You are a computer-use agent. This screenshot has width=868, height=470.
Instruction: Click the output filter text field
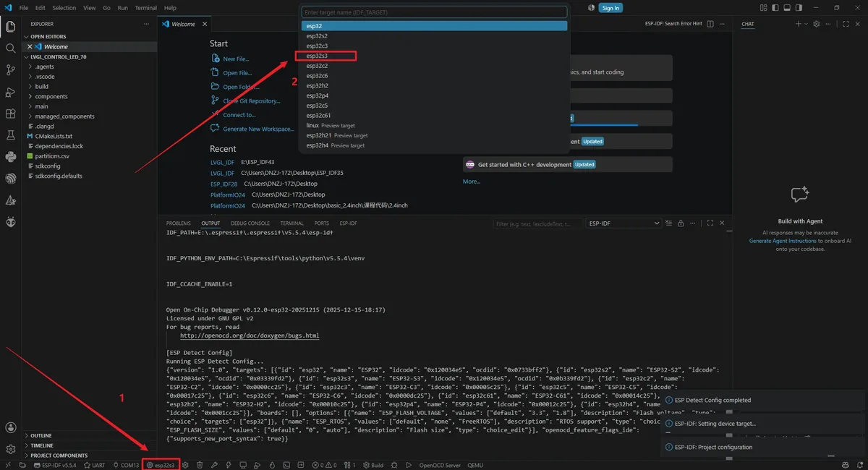pos(538,223)
